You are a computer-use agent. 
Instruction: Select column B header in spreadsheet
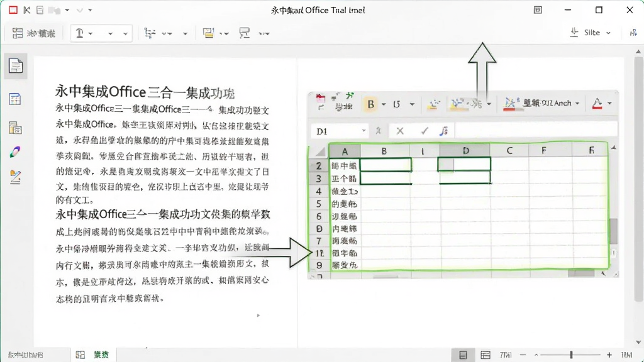[384, 151]
